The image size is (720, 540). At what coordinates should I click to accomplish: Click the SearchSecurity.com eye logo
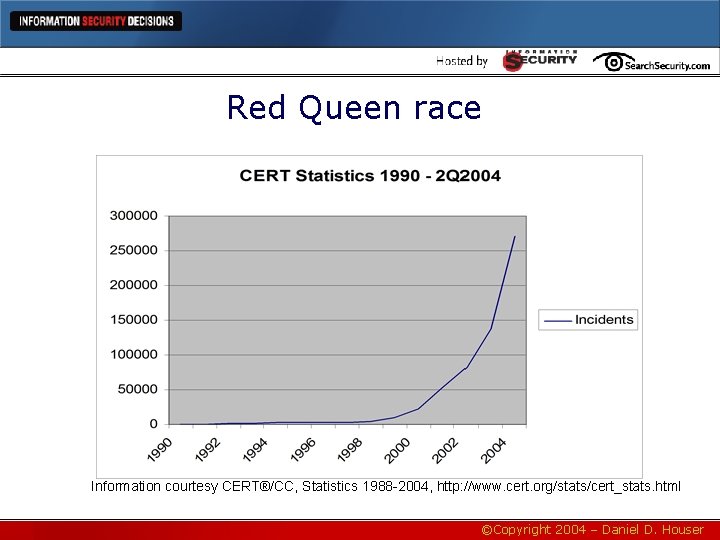click(651, 62)
